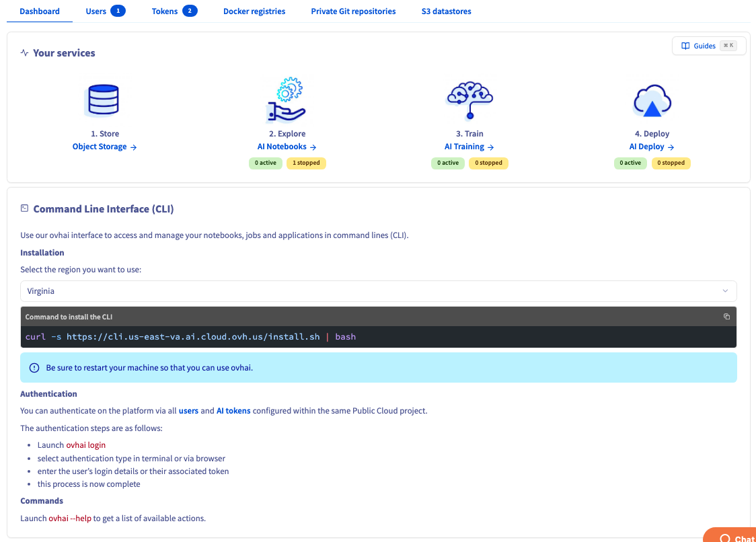Select the S3 datastores tab
Screen dimensions: 756x542
point(447,11)
